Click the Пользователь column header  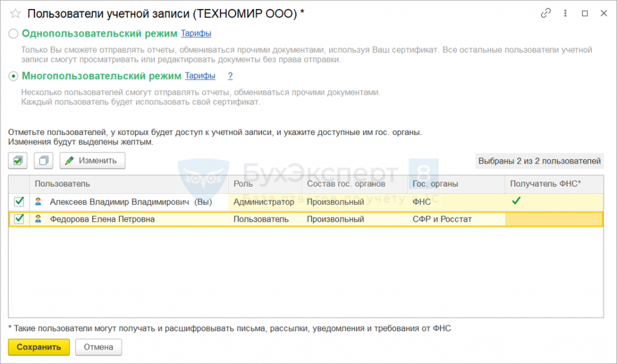129,184
